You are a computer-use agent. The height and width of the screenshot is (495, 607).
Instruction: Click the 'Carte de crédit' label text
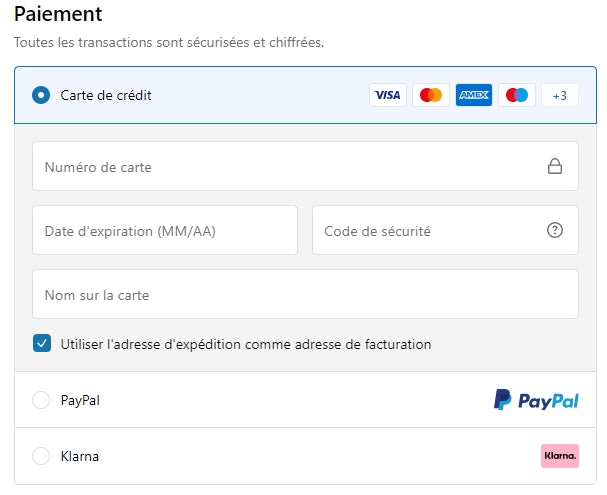(106, 95)
